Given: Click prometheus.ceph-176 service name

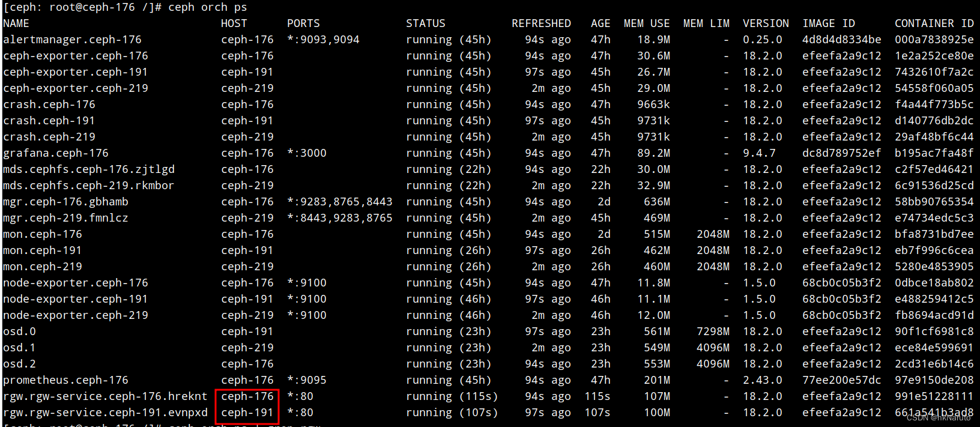Looking at the screenshot, I should pyautogui.click(x=65, y=380).
